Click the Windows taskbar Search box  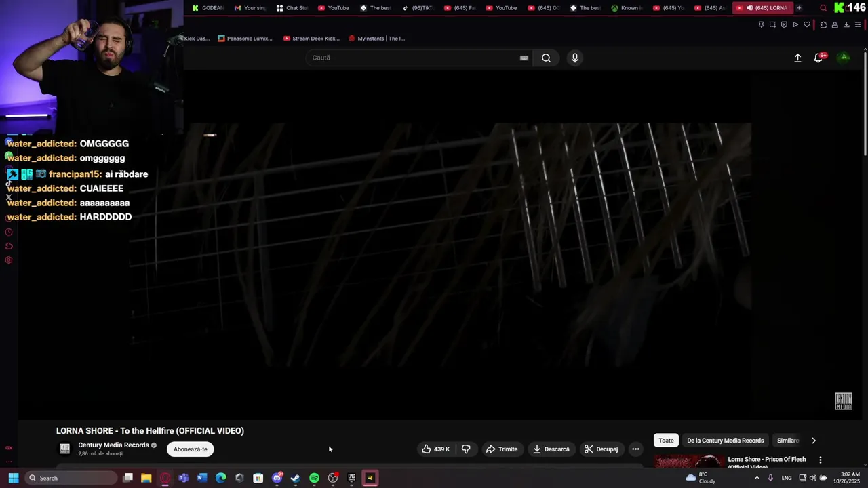pos(71,478)
